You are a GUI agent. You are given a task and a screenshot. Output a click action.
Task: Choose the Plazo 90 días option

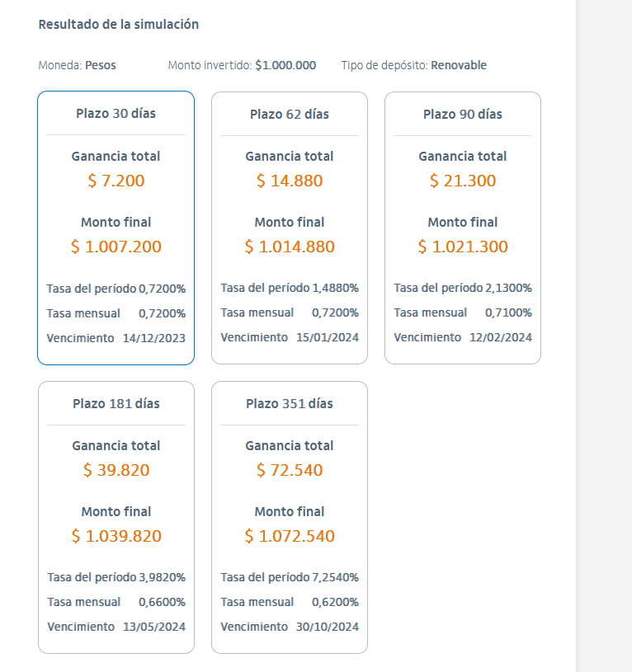pos(462,114)
